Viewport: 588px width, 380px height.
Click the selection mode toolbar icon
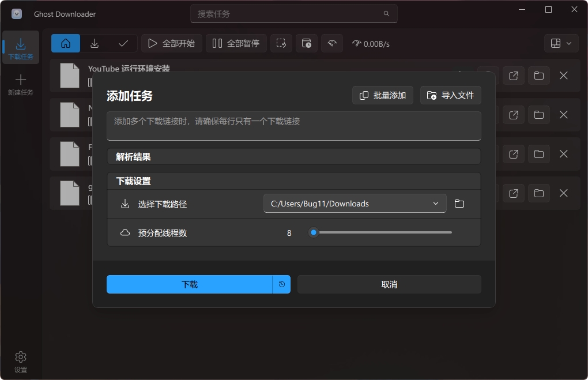point(281,43)
